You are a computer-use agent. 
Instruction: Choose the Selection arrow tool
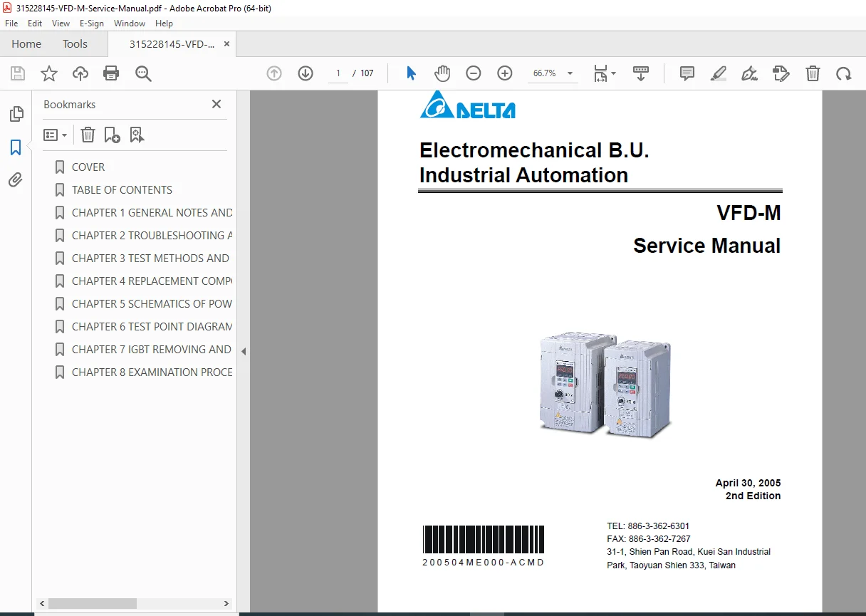[x=411, y=73]
